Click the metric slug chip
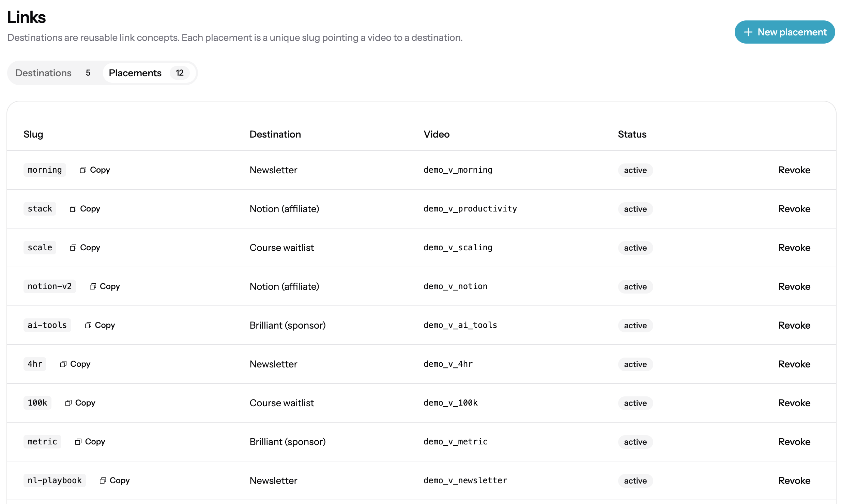841x504 pixels. pyautogui.click(x=42, y=442)
